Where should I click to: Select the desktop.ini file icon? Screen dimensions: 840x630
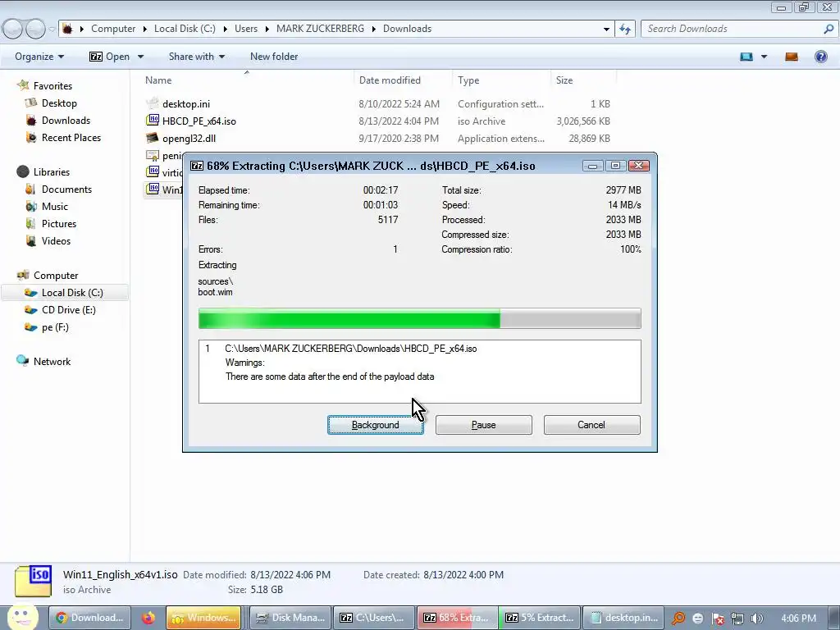point(153,103)
